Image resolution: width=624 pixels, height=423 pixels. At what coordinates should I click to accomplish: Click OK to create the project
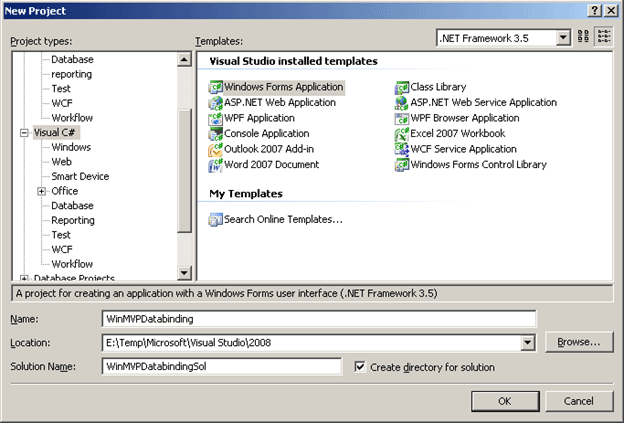pyautogui.click(x=505, y=401)
